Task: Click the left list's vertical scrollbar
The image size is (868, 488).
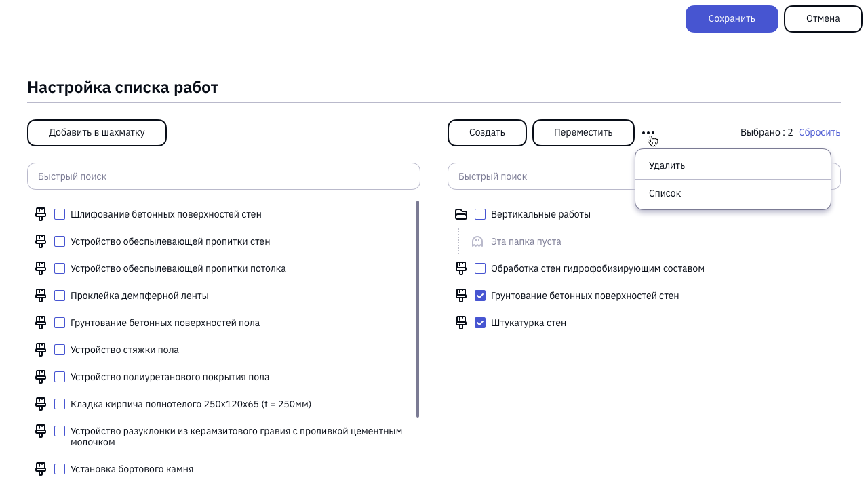Action: pos(418,309)
